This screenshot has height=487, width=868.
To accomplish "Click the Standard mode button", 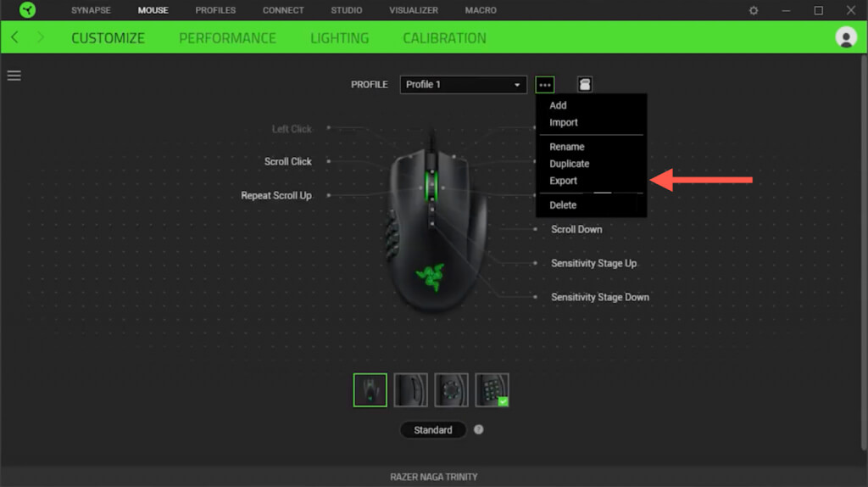I will click(433, 429).
